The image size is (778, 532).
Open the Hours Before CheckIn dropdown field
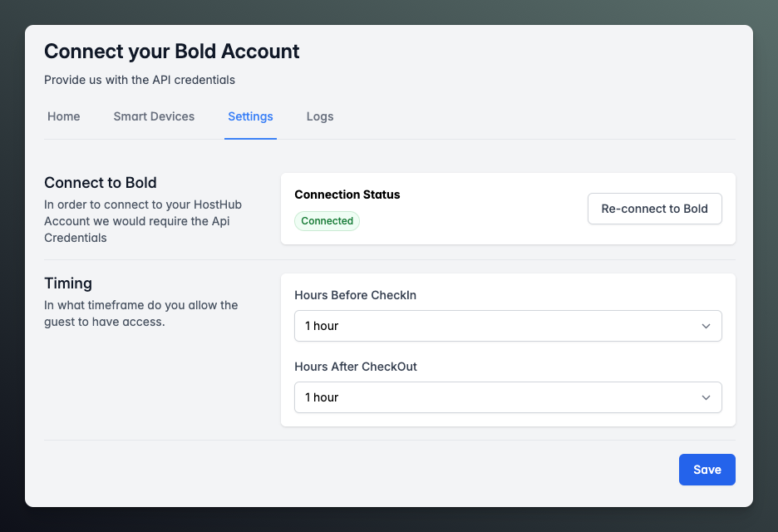click(x=499, y=326)
